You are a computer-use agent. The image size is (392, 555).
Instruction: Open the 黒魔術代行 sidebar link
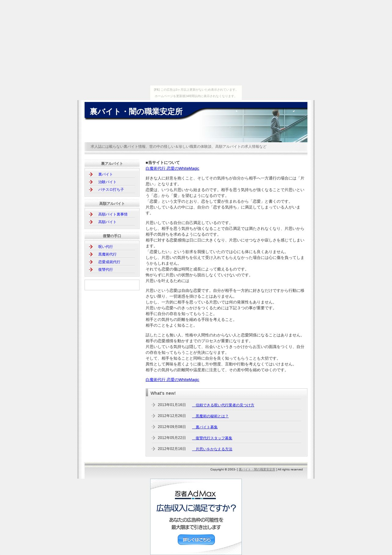point(107,254)
